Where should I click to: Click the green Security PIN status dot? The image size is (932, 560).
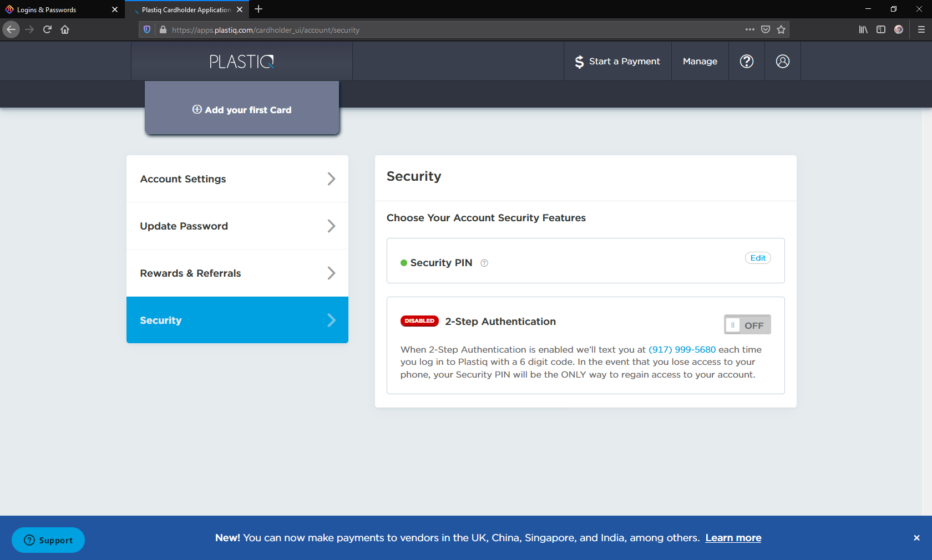point(404,263)
